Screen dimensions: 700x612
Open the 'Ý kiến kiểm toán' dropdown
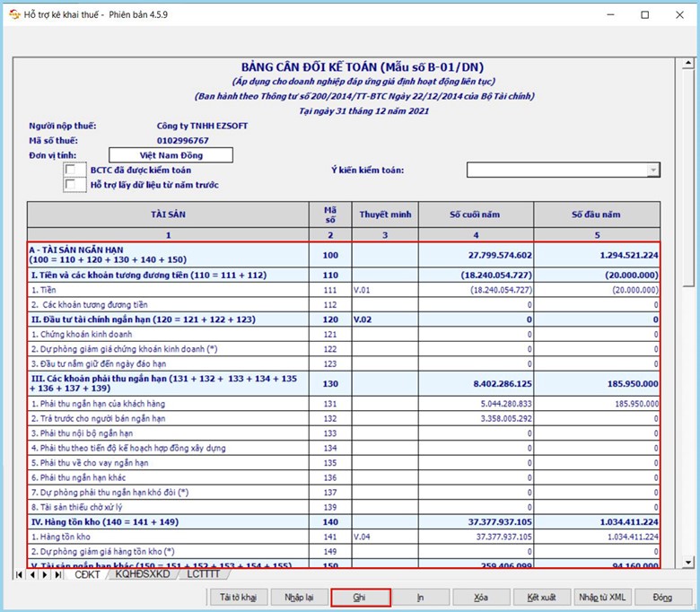653,170
